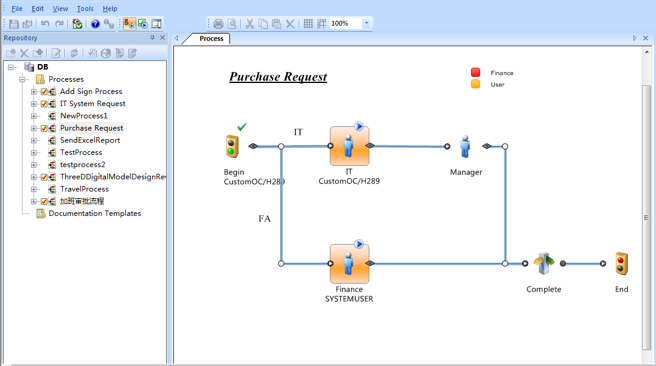The height and width of the screenshot is (366, 656).
Task: Toggle checkbox for Purchase Request
Action: click(x=44, y=128)
